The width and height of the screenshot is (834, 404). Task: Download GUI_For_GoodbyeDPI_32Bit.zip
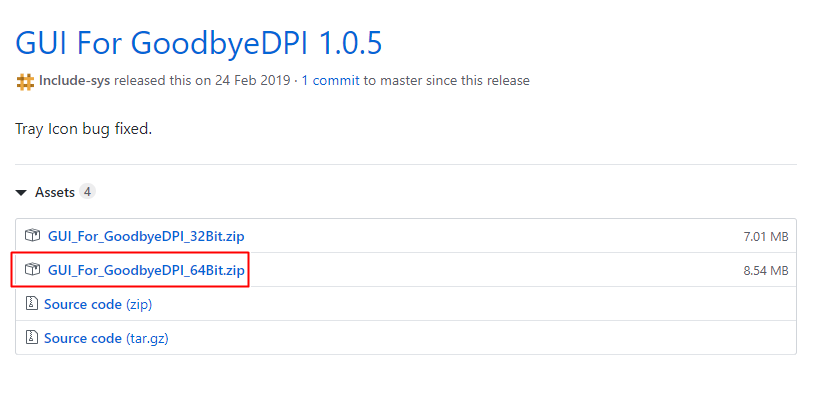click(x=146, y=236)
